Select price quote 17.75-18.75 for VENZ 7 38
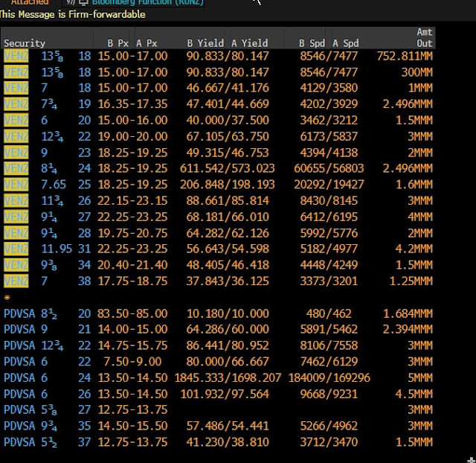This screenshot has width=476, height=463. [x=132, y=281]
